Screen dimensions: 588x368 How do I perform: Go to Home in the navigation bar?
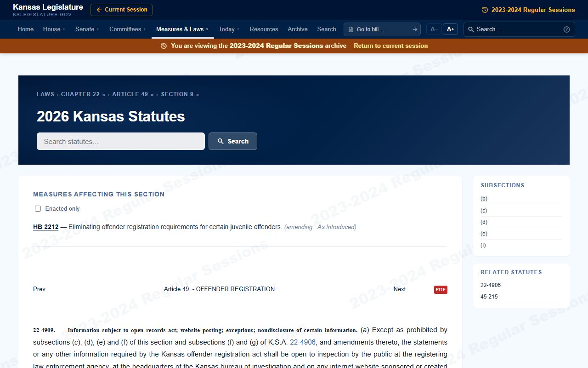click(x=26, y=29)
